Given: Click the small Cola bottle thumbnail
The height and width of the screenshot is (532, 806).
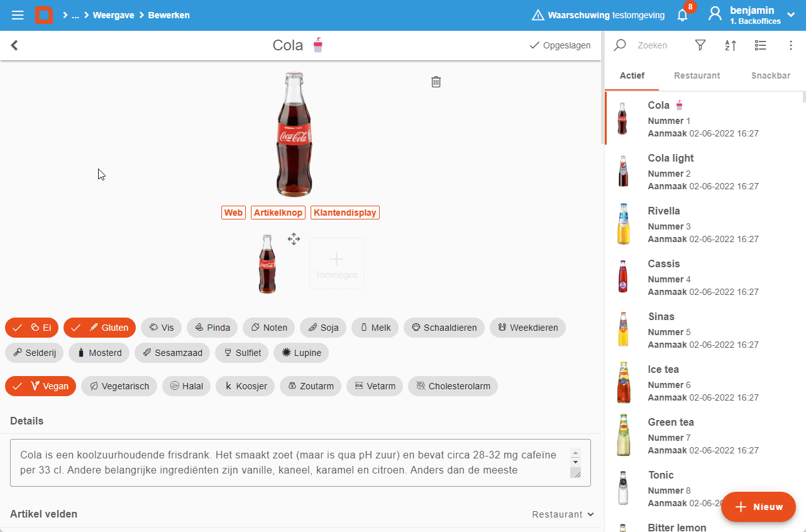Looking at the screenshot, I should point(267,263).
